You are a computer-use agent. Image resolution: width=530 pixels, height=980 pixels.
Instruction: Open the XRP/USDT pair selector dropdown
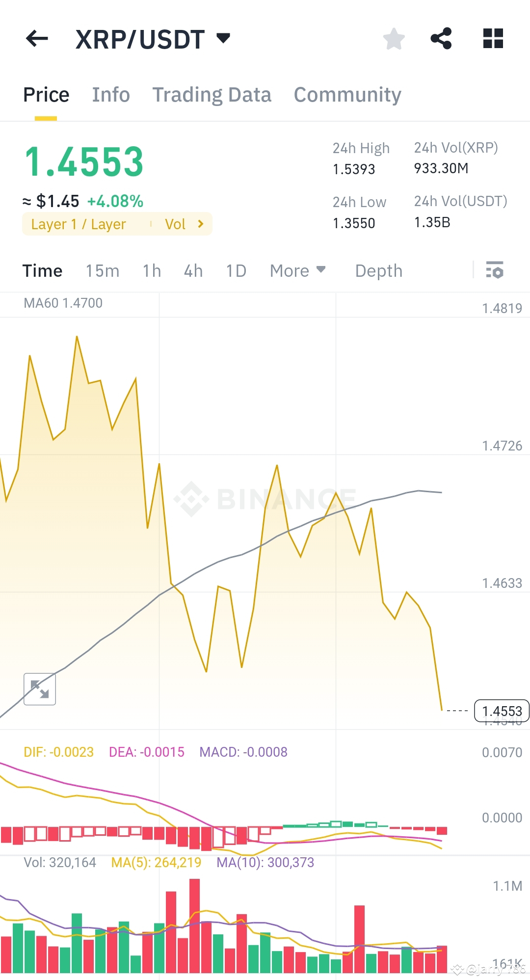coord(223,38)
